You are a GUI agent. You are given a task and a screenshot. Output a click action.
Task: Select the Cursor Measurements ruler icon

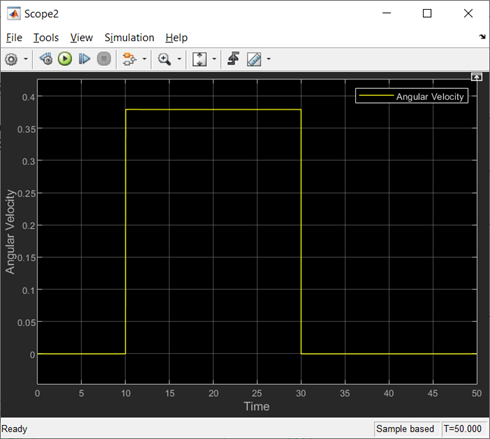coord(254,59)
